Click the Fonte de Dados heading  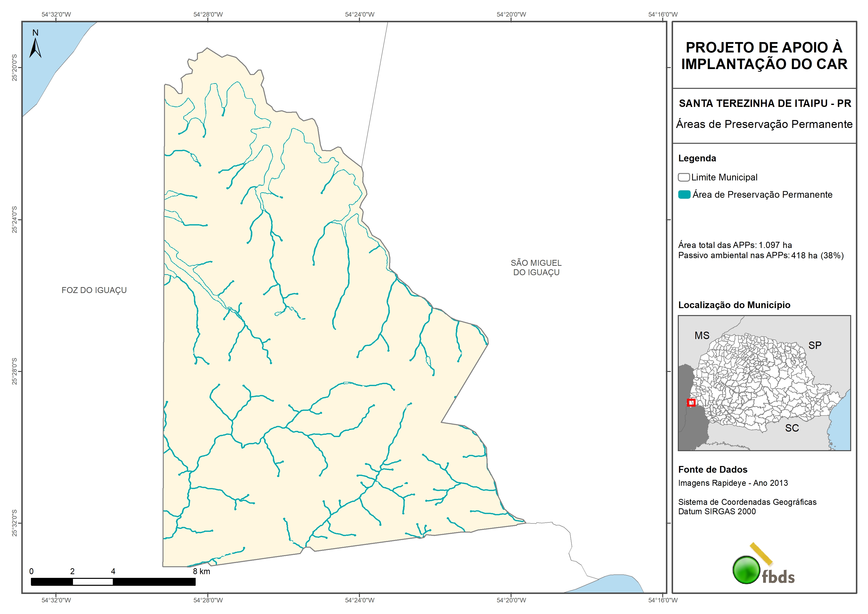point(713,469)
